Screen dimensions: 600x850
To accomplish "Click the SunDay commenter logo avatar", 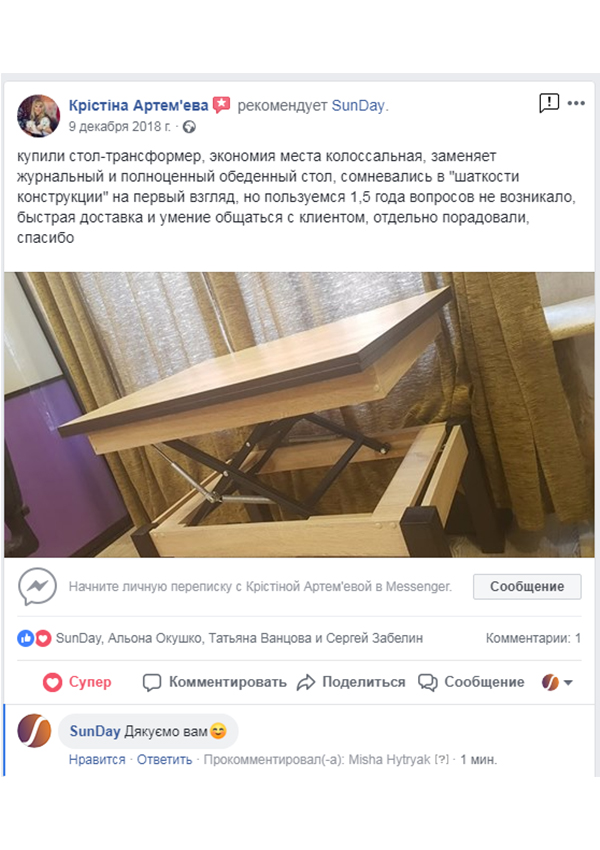I will [x=34, y=730].
